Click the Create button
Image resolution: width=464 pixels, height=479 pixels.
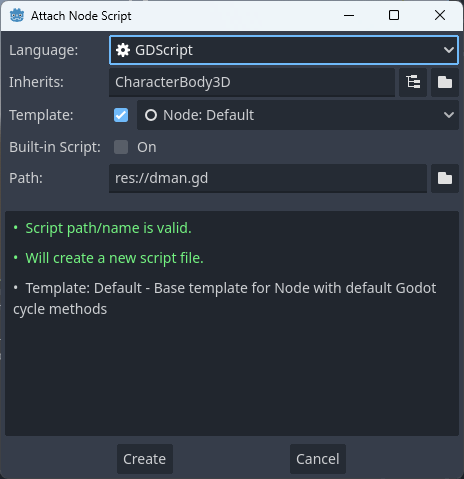pos(145,459)
